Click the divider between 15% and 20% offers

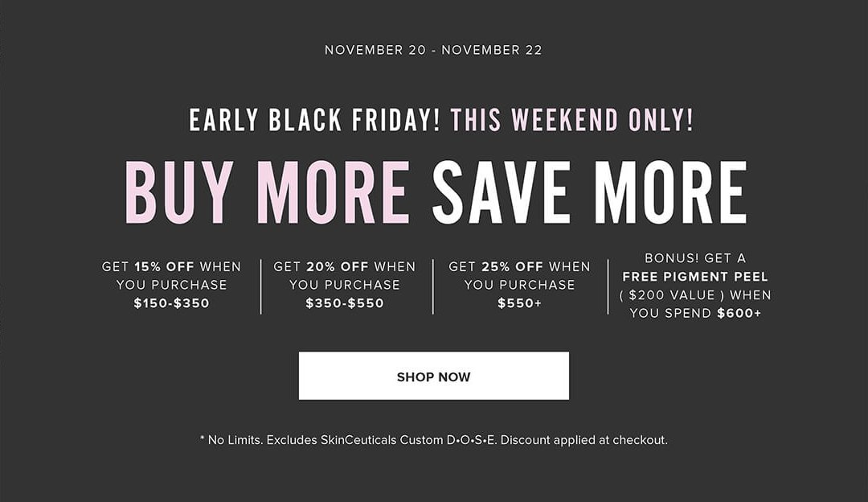click(x=260, y=286)
